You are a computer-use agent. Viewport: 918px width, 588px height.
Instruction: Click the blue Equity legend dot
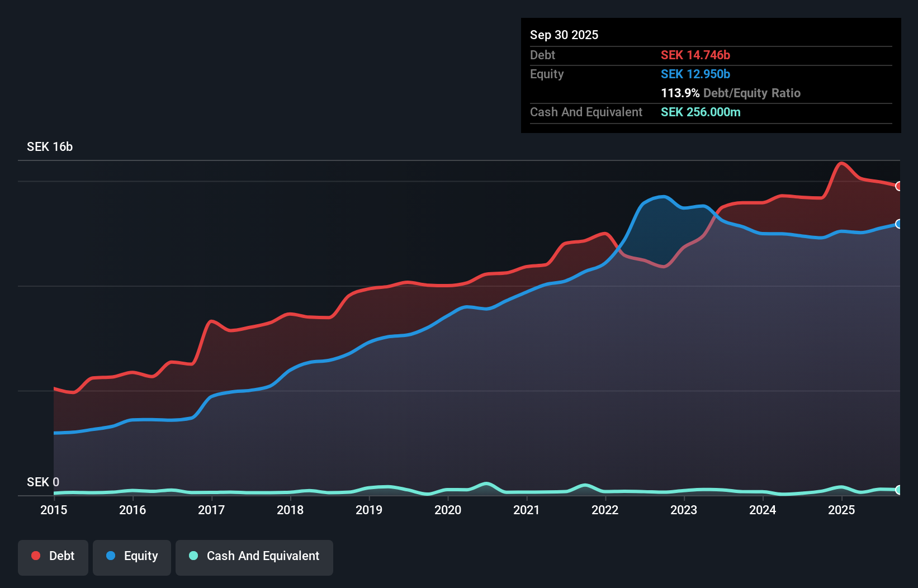point(110,556)
